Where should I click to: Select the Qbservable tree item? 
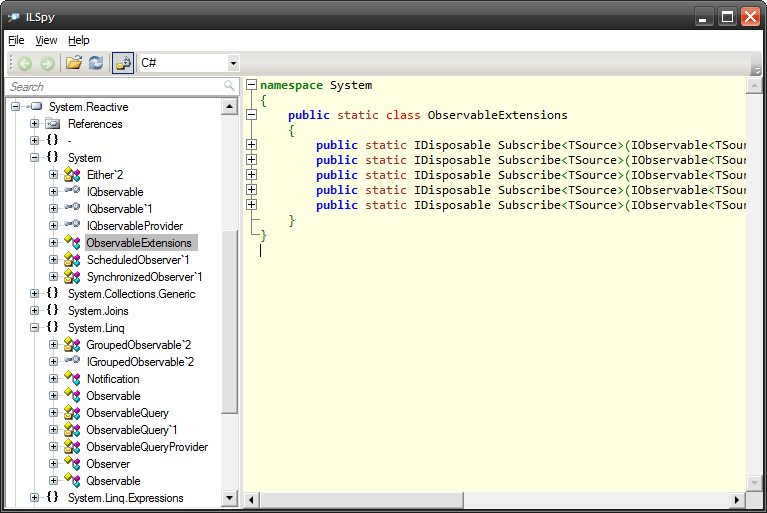[x=113, y=481]
